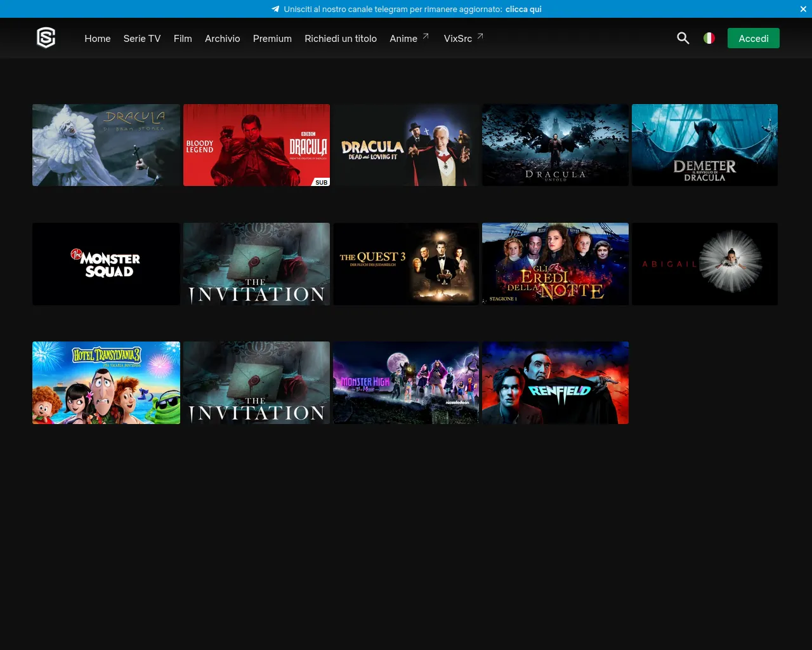Open the BBC Dracula thumbnail

click(x=256, y=145)
